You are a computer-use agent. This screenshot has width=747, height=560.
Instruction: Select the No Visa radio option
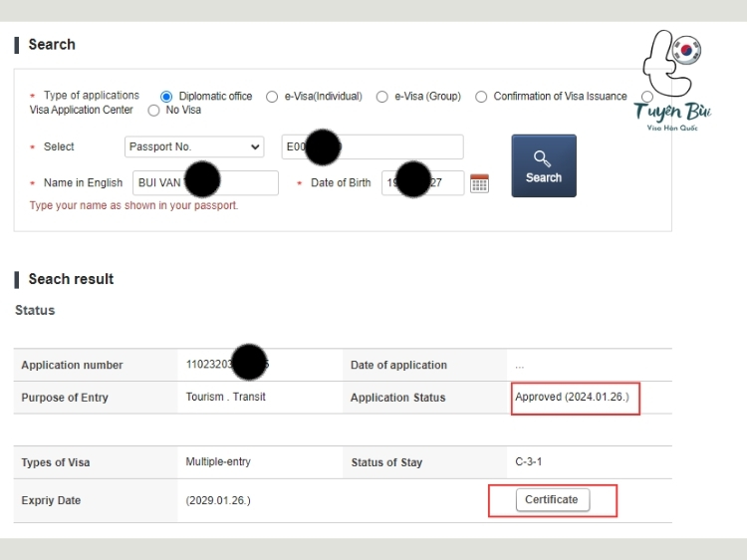click(153, 111)
